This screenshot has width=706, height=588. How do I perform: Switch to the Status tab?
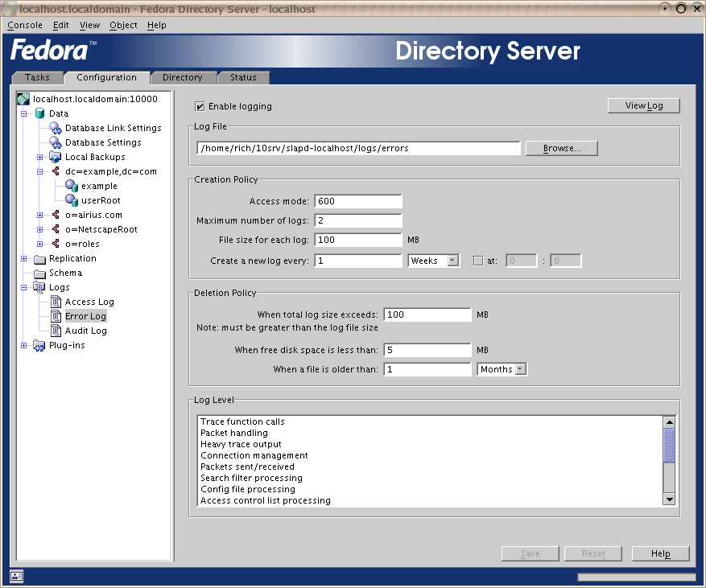tap(243, 77)
